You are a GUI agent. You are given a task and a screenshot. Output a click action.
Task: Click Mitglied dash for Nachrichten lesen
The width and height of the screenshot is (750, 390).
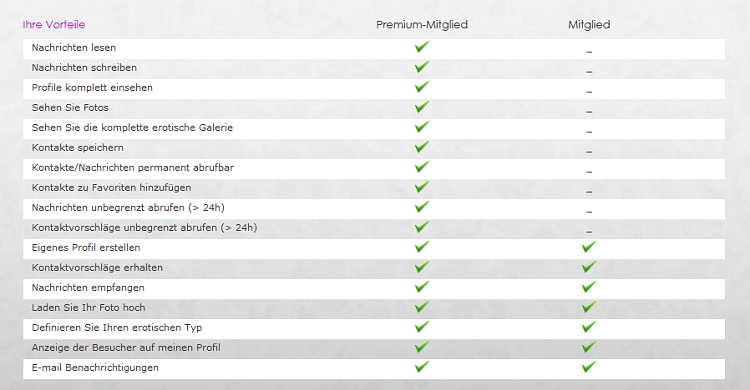(589, 52)
